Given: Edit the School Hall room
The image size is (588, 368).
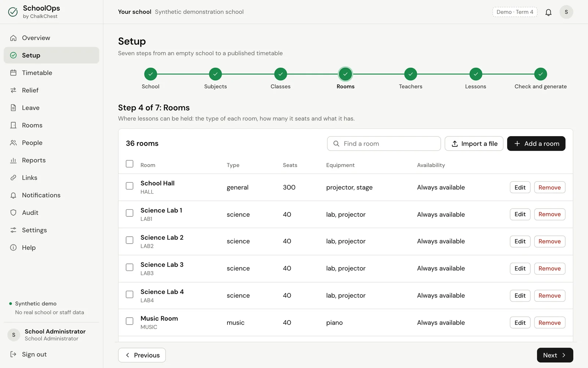Looking at the screenshot, I should click(x=520, y=187).
